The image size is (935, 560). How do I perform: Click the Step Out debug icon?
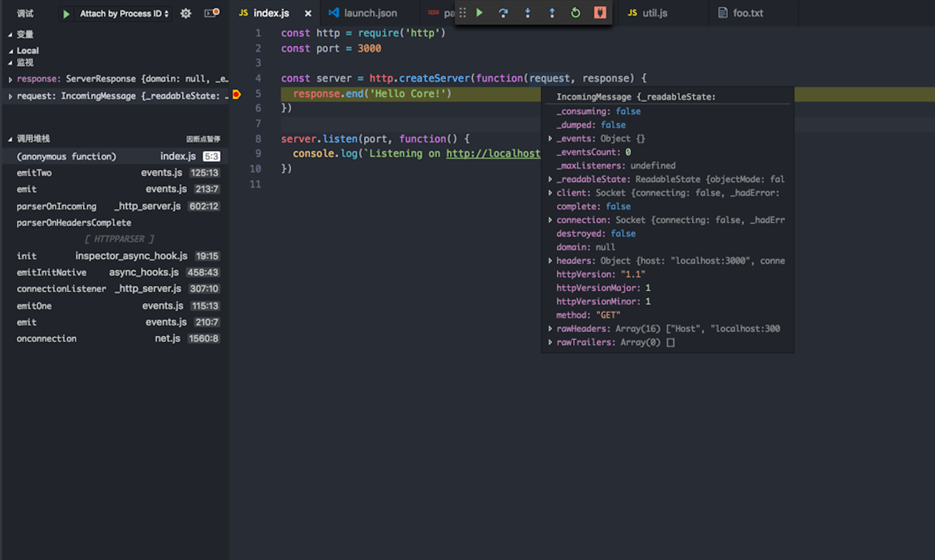coord(552,13)
